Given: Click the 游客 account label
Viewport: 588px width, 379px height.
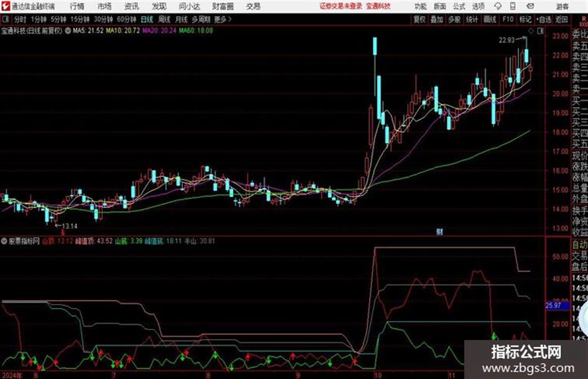Looking at the screenshot, I should pos(562,6).
